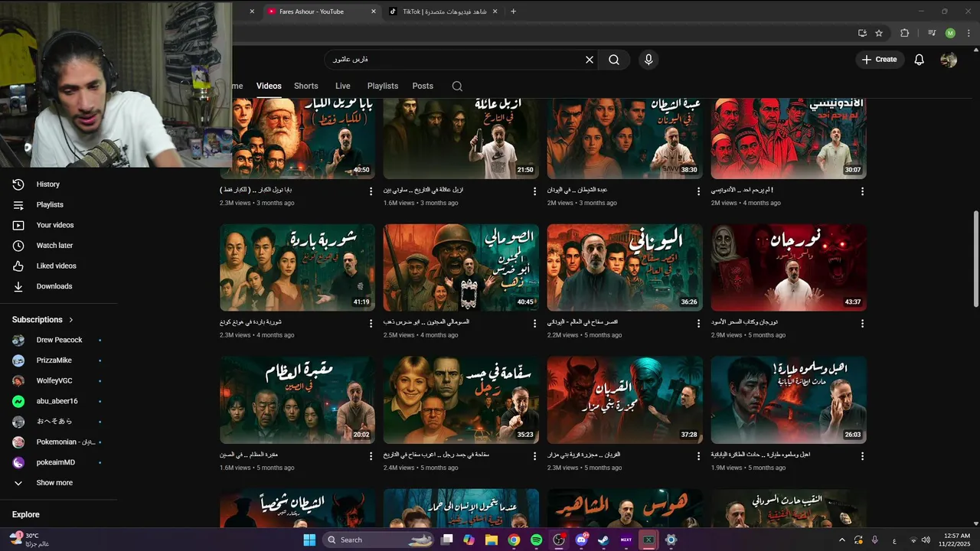Clear the YouTube search box text
This screenshot has width=980, height=551.
[x=590, y=60]
